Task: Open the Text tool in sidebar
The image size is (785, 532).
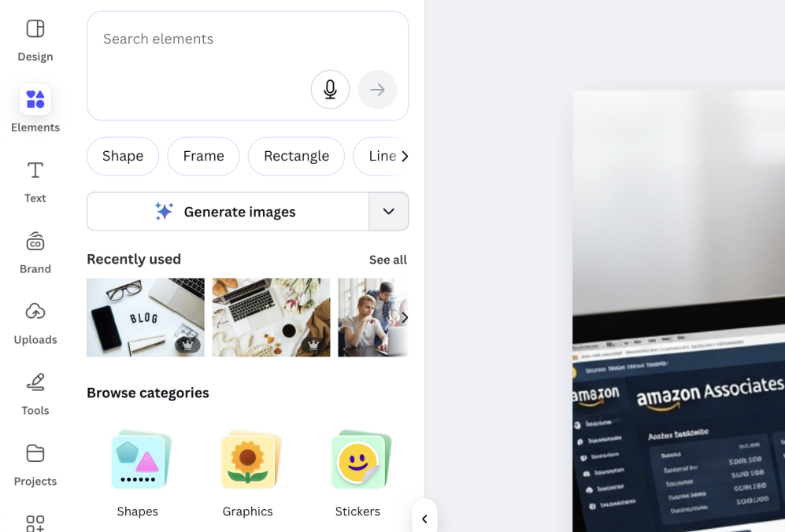Action: click(35, 170)
